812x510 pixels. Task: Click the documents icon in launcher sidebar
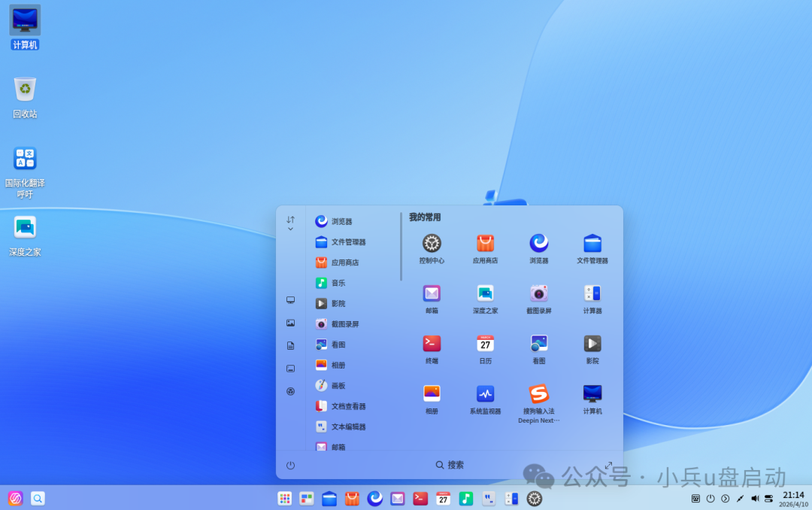(x=290, y=346)
